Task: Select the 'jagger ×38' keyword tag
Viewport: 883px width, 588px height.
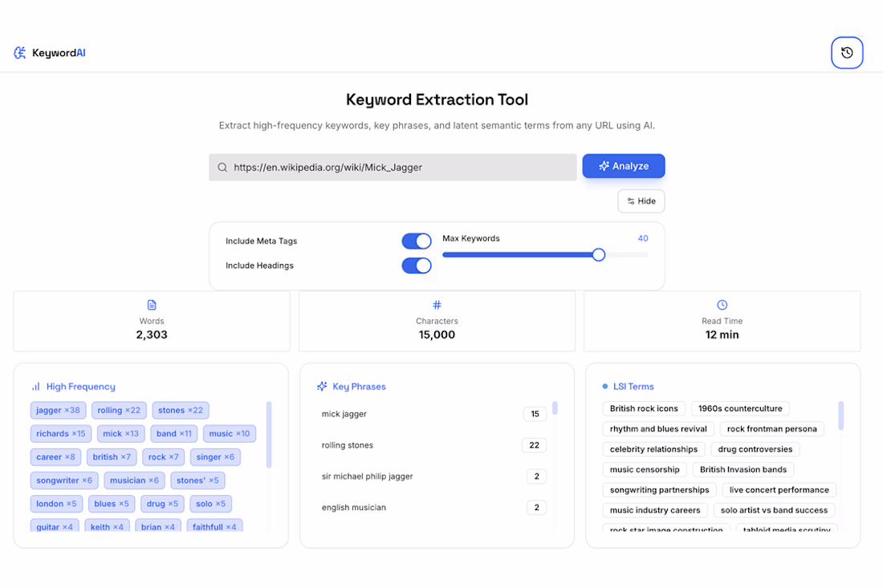Action: click(x=58, y=410)
